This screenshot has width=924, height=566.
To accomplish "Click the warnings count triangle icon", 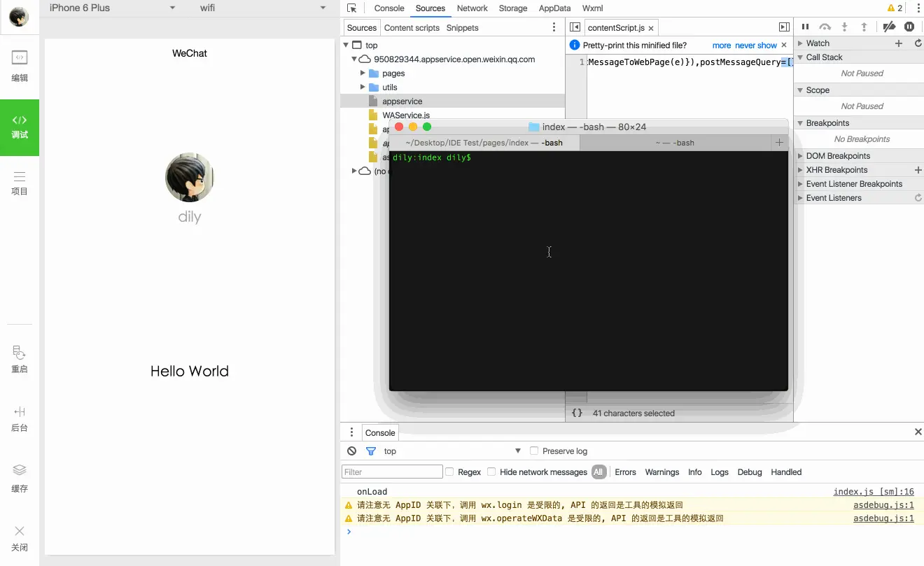I will pyautogui.click(x=891, y=8).
